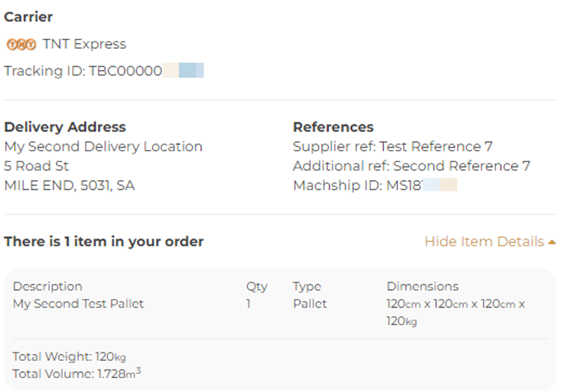The image size is (565, 392).
Task: Click the Pallet type value
Action: pos(310,304)
